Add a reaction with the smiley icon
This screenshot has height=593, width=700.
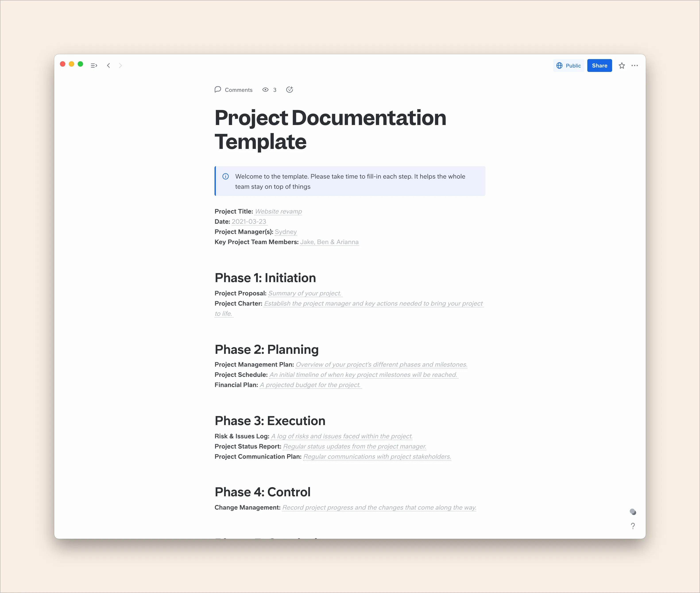click(290, 90)
